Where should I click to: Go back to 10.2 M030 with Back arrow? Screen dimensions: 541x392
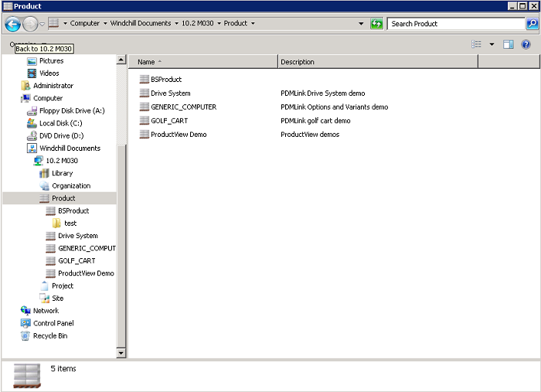coord(13,24)
